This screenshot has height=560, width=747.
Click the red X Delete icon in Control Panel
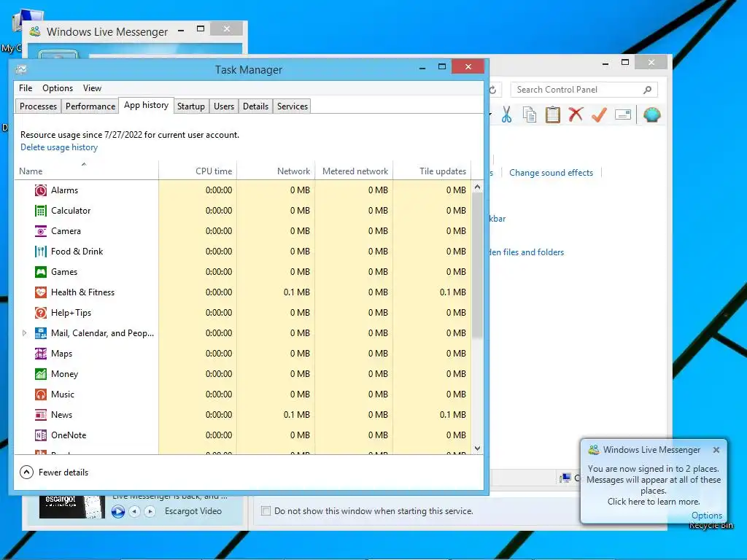point(576,114)
